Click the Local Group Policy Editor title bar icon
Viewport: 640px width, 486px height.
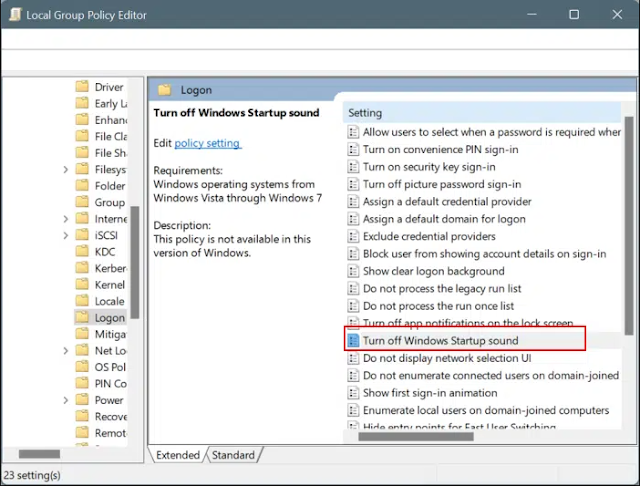click(15, 15)
